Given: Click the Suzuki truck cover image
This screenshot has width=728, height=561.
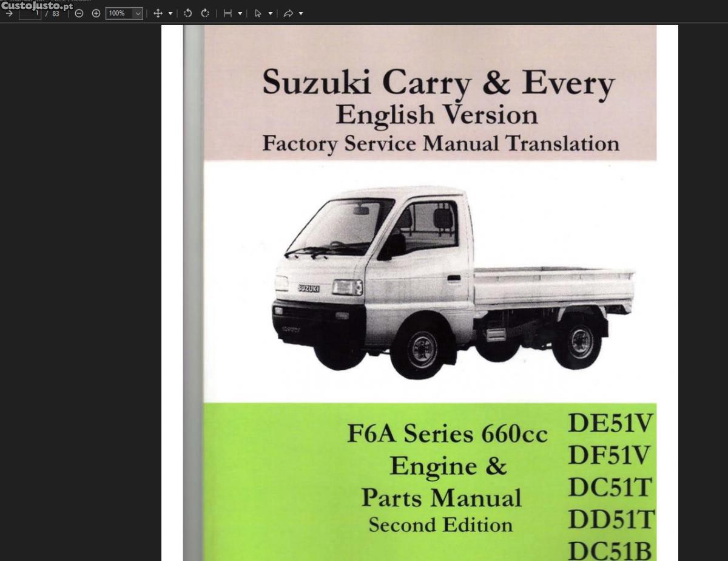Looking at the screenshot, I should click(x=452, y=282).
